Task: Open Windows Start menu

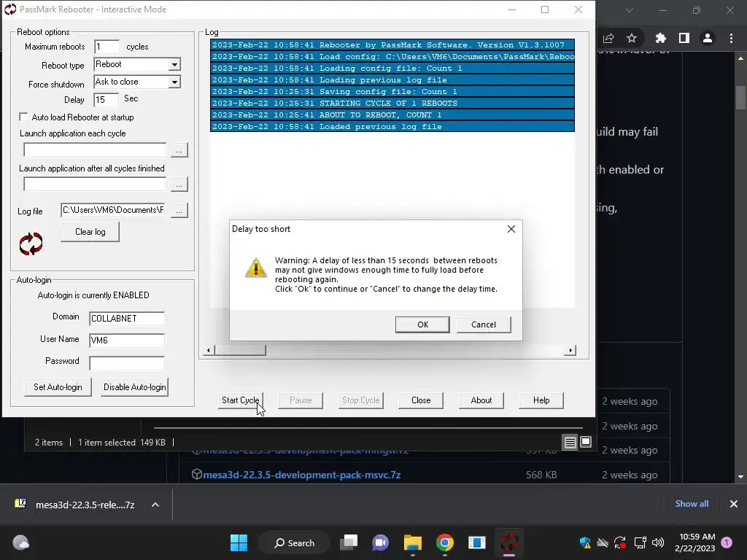Action: tap(239, 542)
